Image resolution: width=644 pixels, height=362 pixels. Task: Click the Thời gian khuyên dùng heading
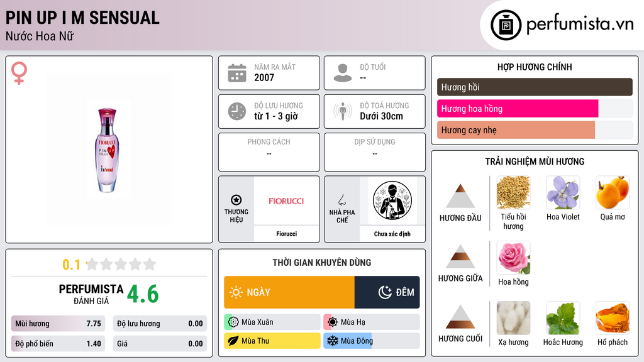(x=322, y=262)
